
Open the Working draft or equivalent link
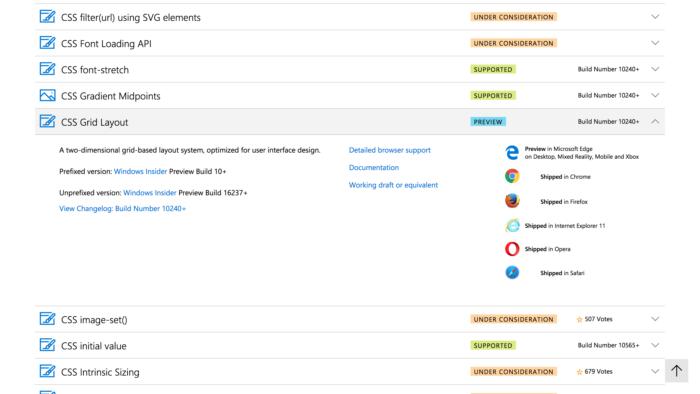393,185
